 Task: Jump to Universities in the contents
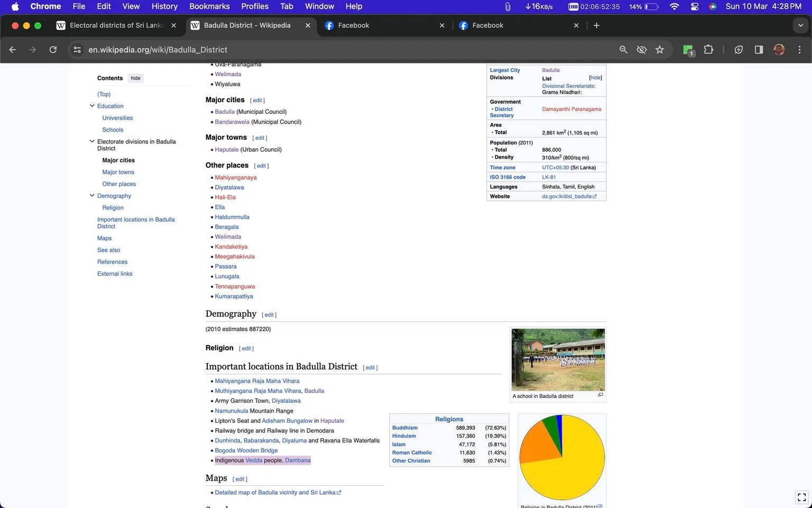click(x=117, y=118)
